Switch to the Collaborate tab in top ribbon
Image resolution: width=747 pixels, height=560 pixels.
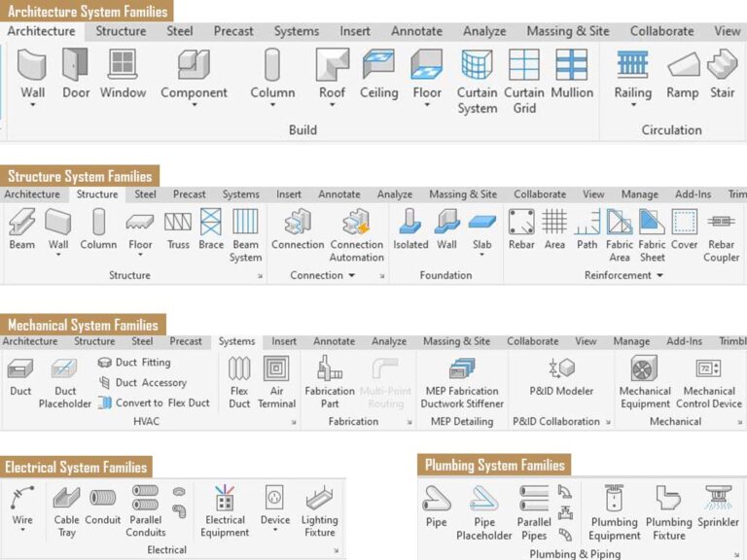[x=661, y=31]
